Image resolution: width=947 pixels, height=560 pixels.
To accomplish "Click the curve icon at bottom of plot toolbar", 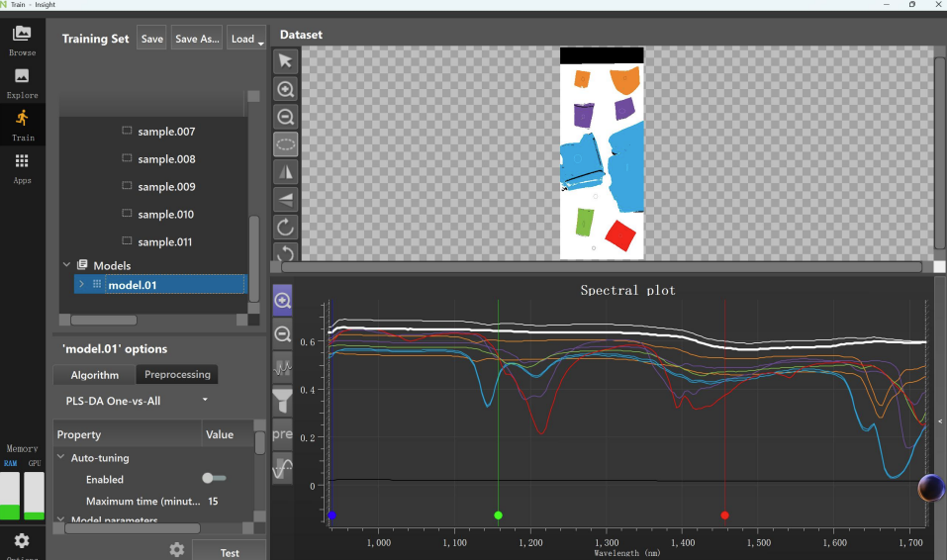I will coord(283,468).
